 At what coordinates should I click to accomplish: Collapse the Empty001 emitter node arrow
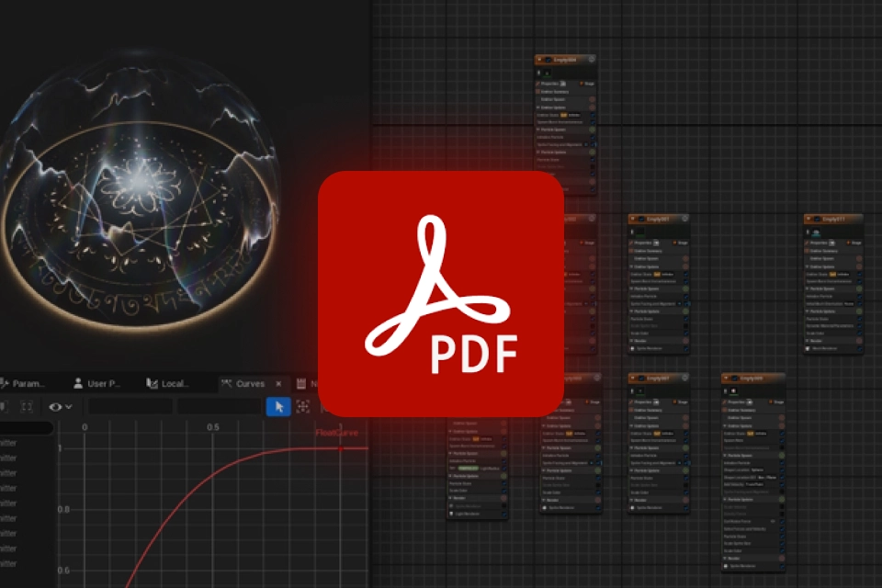[x=633, y=219]
